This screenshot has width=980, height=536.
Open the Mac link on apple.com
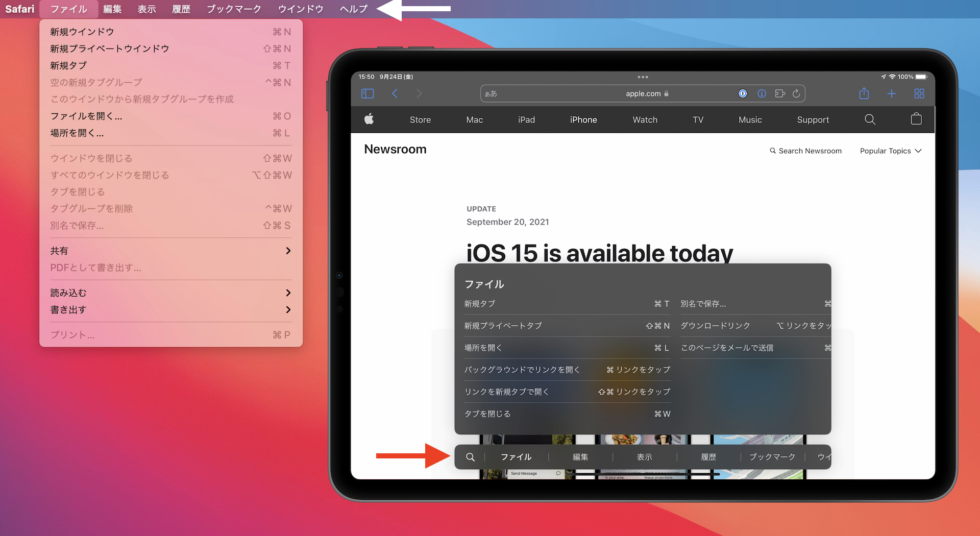click(x=474, y=119)
